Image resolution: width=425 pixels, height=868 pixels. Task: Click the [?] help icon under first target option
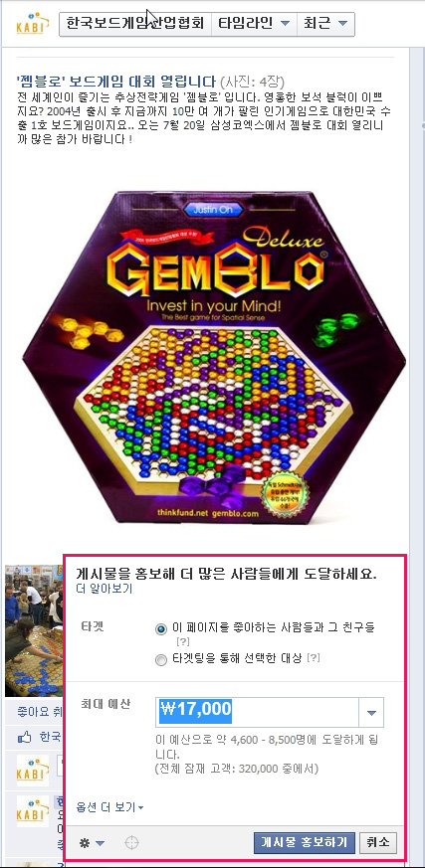pyautogui.click(x=183, y=642)
